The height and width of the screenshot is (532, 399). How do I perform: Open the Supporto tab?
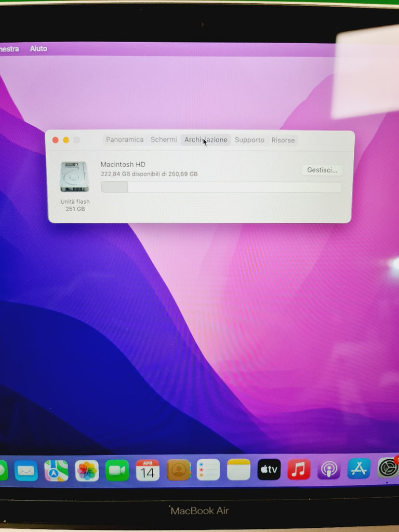point(249,140)
